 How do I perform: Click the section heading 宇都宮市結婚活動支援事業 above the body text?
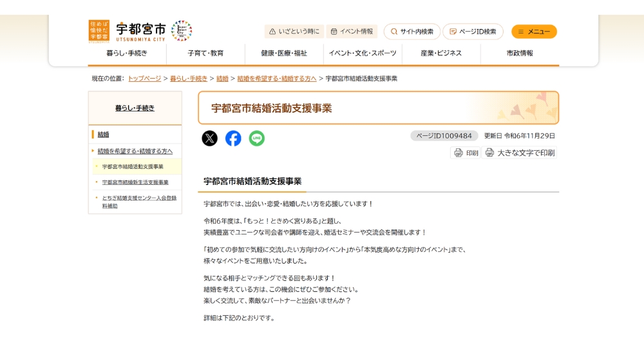(252, 182)
